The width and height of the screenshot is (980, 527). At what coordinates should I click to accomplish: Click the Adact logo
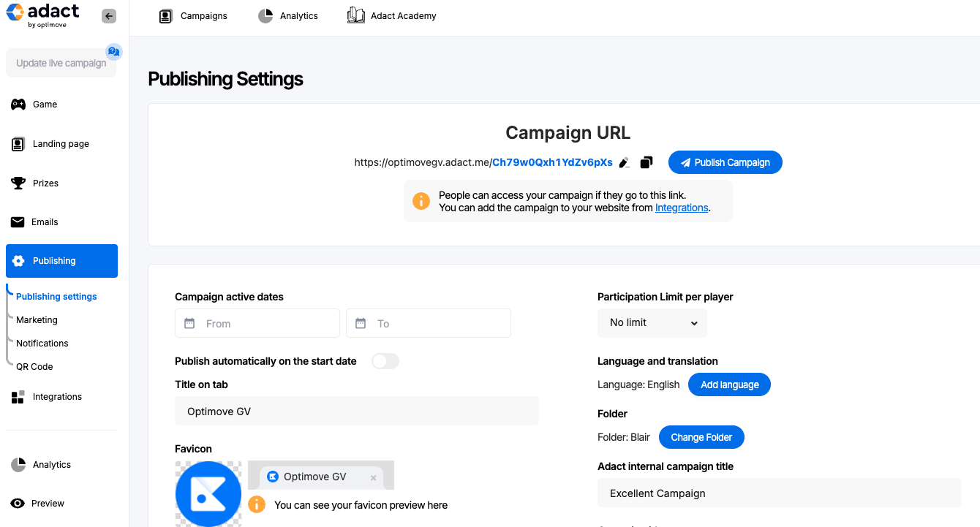pyautogui.click(x=42, y=15)
